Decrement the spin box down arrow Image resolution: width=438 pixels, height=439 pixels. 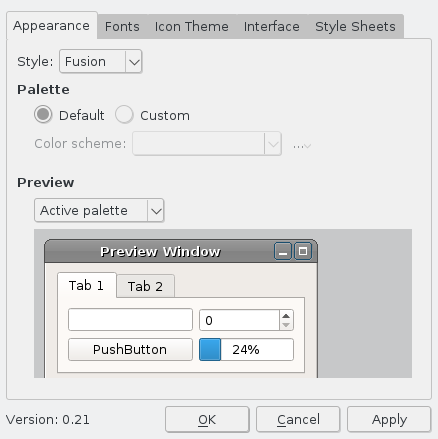286,325
